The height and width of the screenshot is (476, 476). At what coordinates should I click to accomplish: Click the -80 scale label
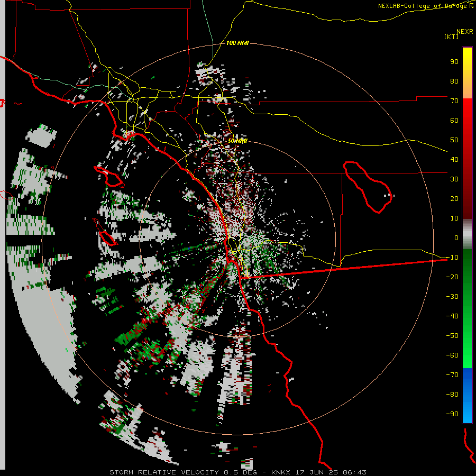click(x=452, y=395)
